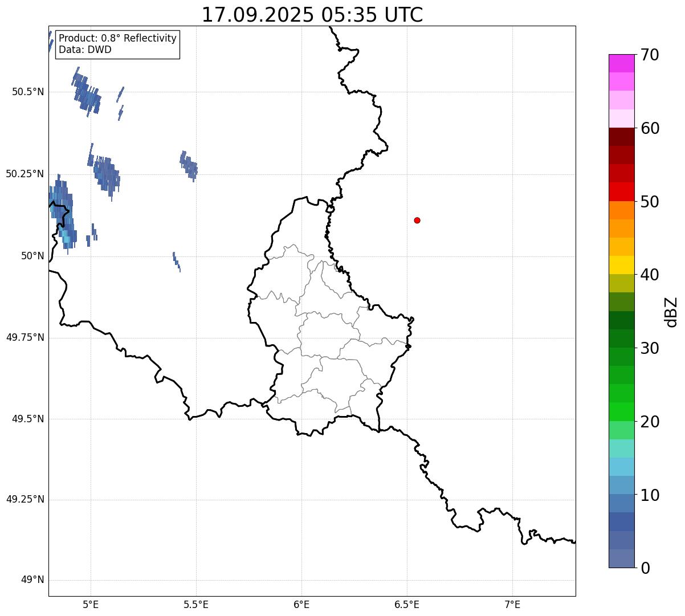The image size is (685, 616).
Task: Click the red radar station marker
Action: [x=417, y=220]
